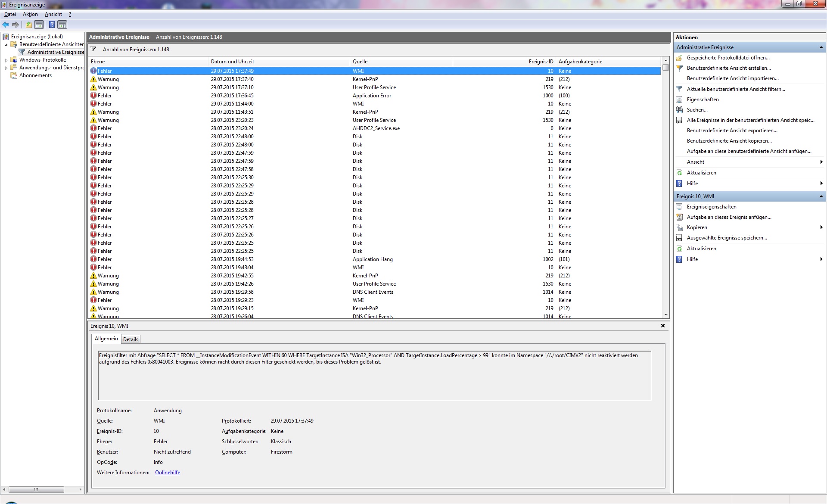The image size is (827, 504).
Task: Collapse the Administrative Ereignisse actions section
Action: pos(821,47)
